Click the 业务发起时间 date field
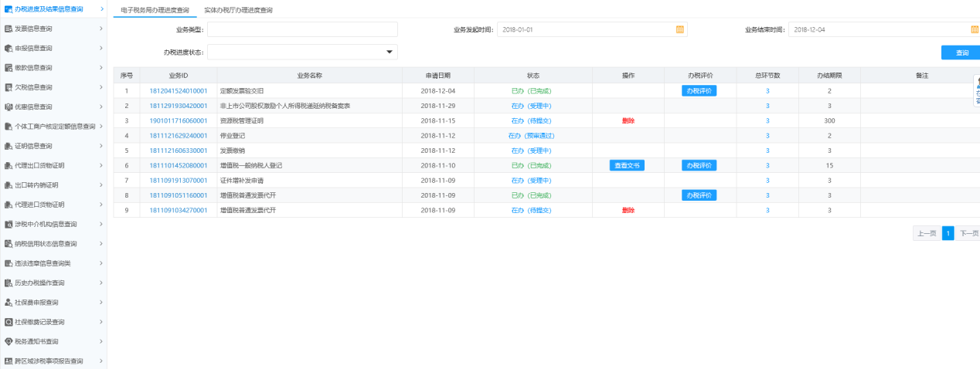980x369 pixels. tap(592, 29)
